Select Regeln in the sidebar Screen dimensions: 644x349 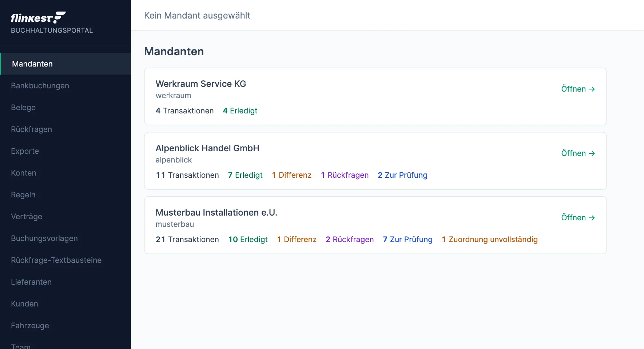pyautogui.click(x=65, y=195)
